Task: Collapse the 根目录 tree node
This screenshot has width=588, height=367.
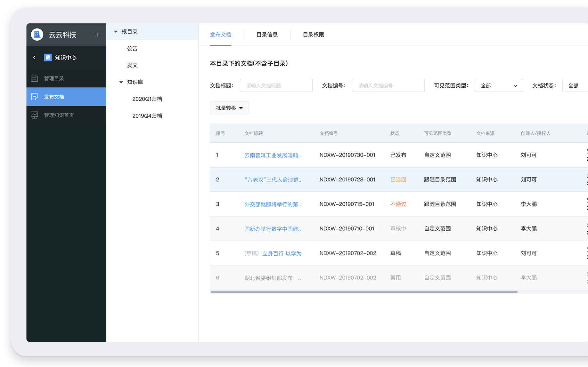Action: [x=116, y=32]
